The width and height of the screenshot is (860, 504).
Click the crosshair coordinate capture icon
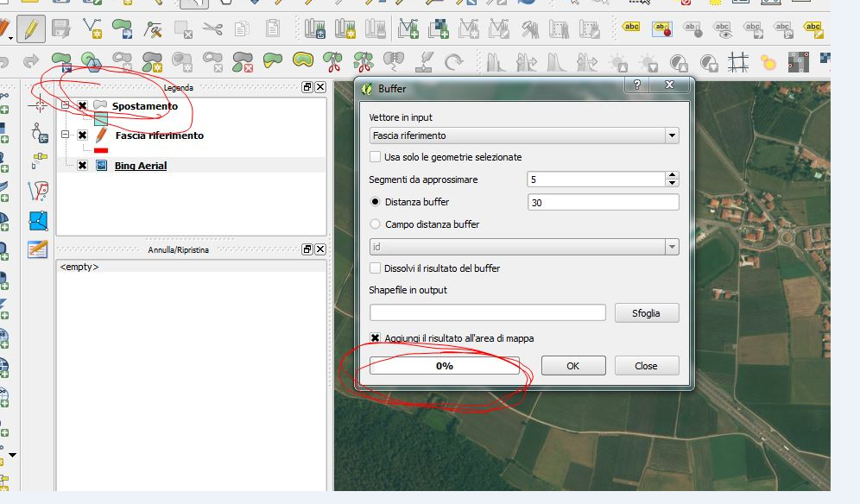[37, 104]
